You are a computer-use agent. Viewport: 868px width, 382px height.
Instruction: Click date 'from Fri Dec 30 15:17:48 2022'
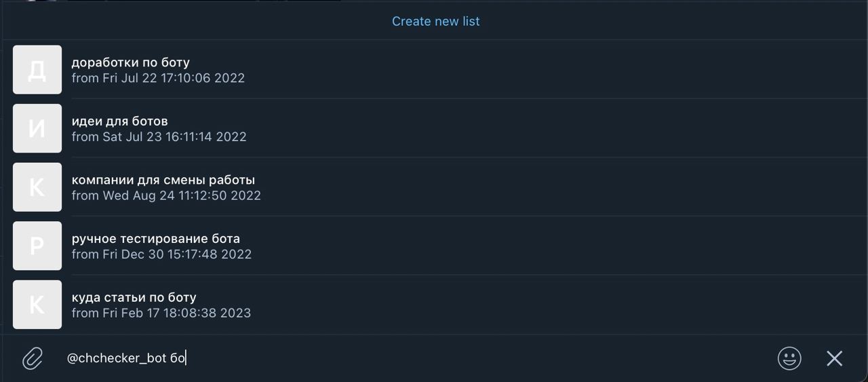(161, 254)
